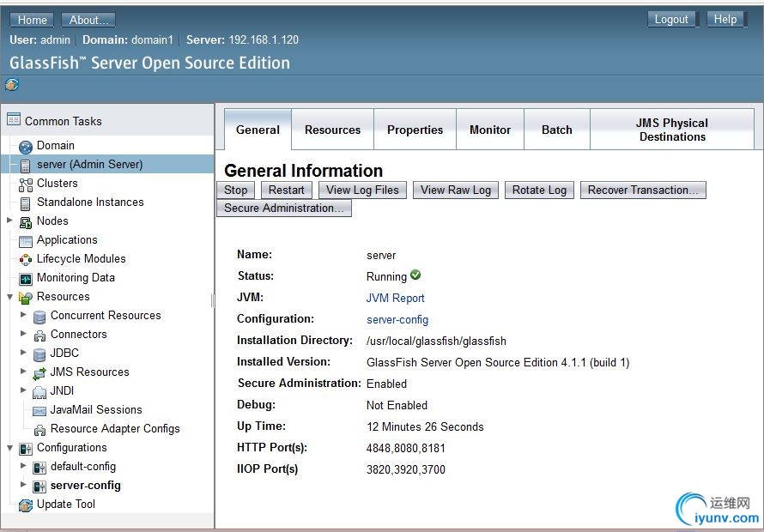Switch to the Resources tab
Screen dimensions: 764x532
tap(333, 130)
